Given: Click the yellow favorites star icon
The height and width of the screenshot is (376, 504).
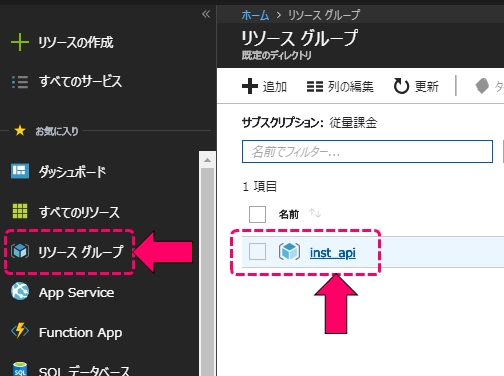Looking at the screenshot, I should pyautogui.click(x=20, y=131).
